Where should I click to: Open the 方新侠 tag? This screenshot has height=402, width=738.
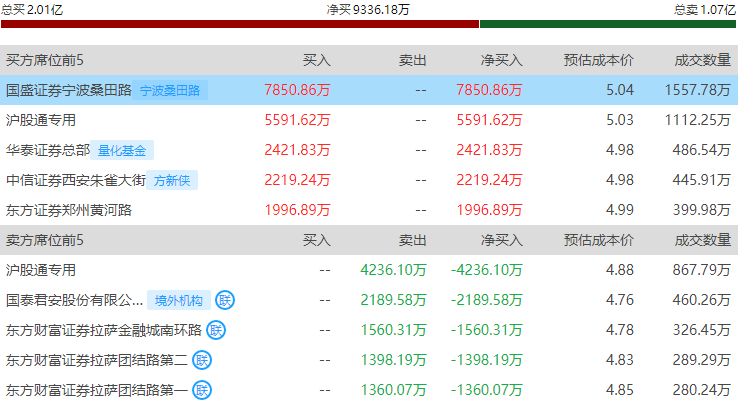pos(172,180)
